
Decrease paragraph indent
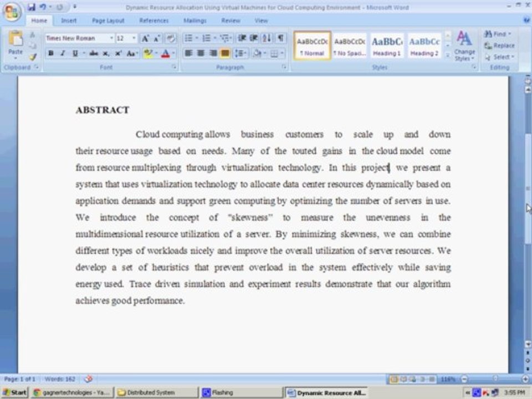[242, 38]
